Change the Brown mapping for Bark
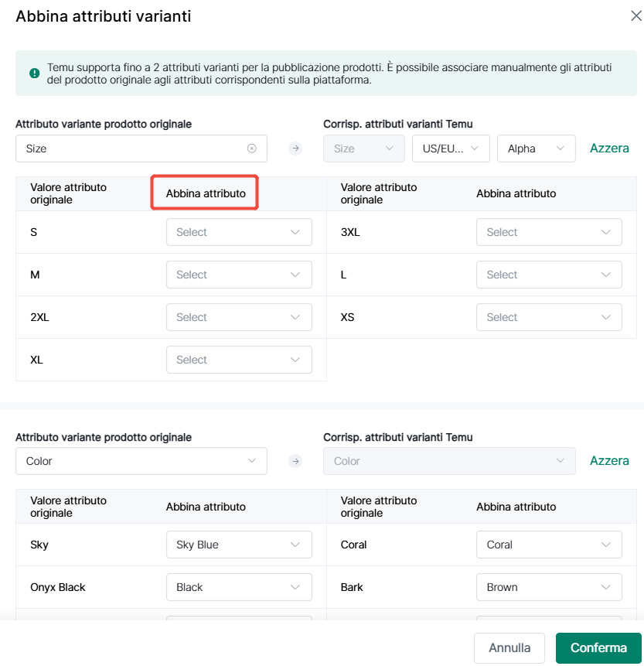The height and width of the screenshot is (666, 644). pos(549,587)
